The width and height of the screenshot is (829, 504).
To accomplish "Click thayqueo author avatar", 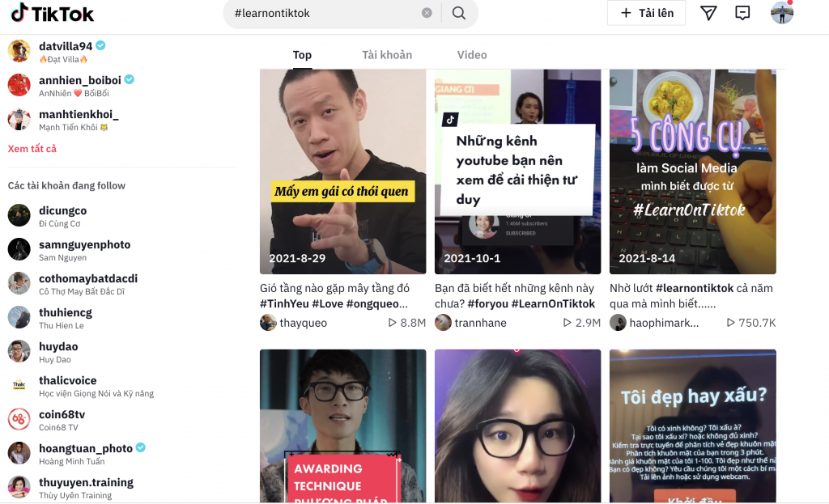I will tap(268, 323).
